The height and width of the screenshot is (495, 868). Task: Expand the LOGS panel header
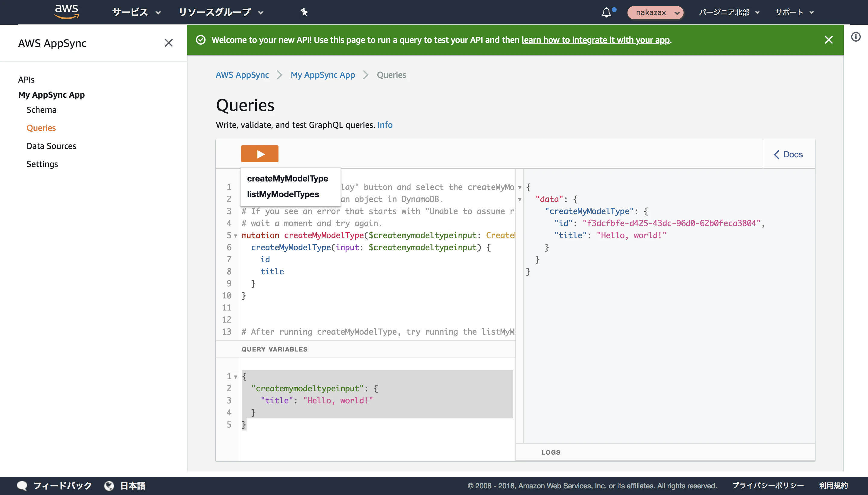click(665, 452)
